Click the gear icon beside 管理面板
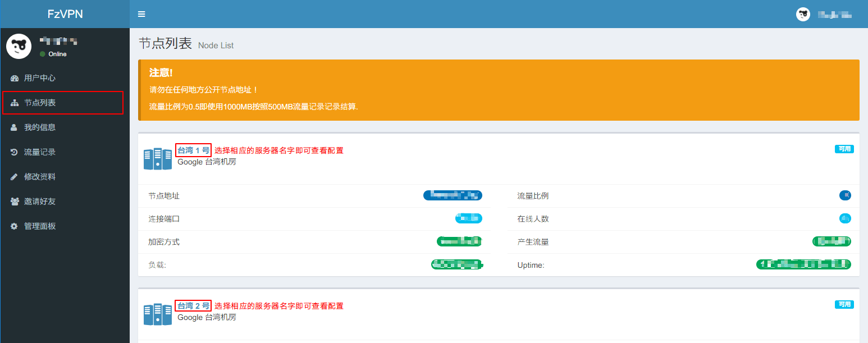 (14, 226)
